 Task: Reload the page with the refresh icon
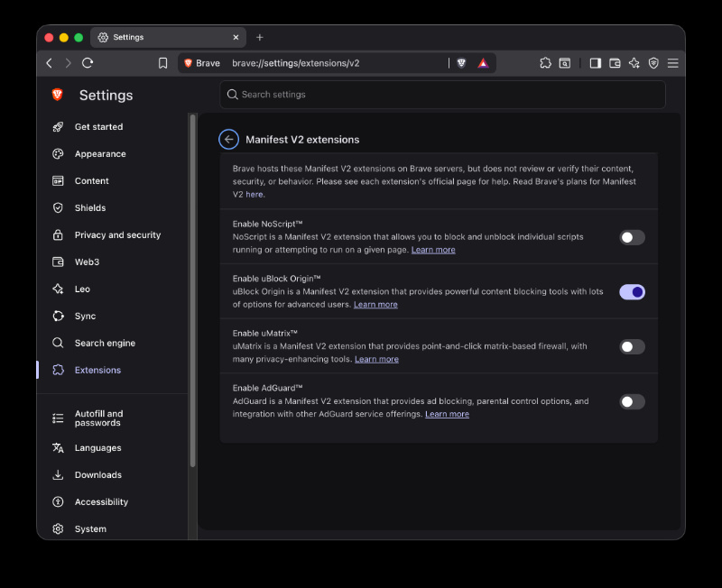pyautogui.click(x=88, y=63)
